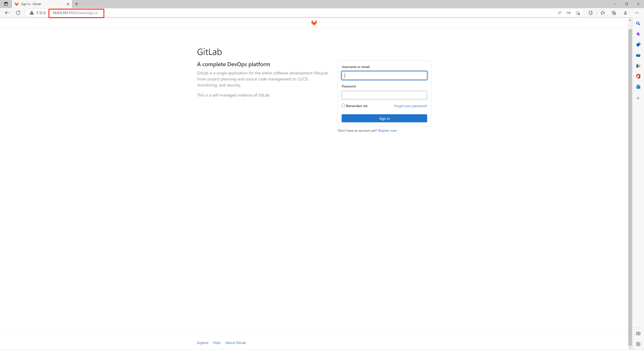Image resolution: width=644 pixels, height=350 pixels.
Task: Click the Register now link
Action: point(387,131)
